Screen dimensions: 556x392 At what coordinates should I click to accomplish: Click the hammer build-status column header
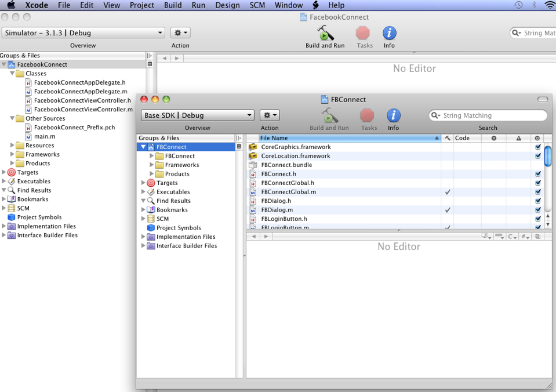(x=448, y=138)
